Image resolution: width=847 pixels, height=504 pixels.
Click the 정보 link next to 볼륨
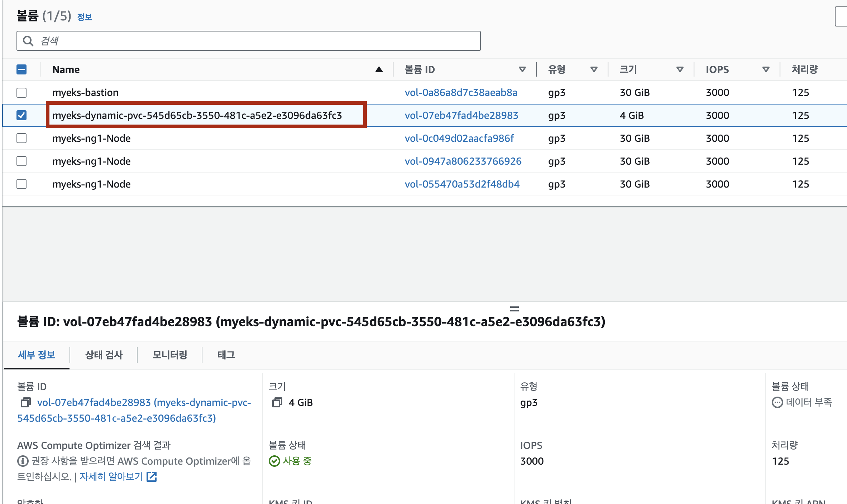click(85, 17)
